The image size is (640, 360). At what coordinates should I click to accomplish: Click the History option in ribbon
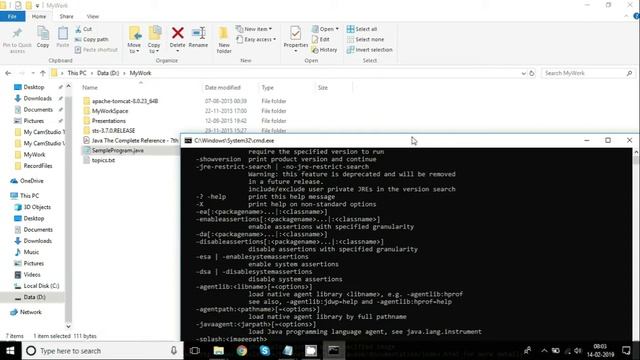tap(324, 50)
